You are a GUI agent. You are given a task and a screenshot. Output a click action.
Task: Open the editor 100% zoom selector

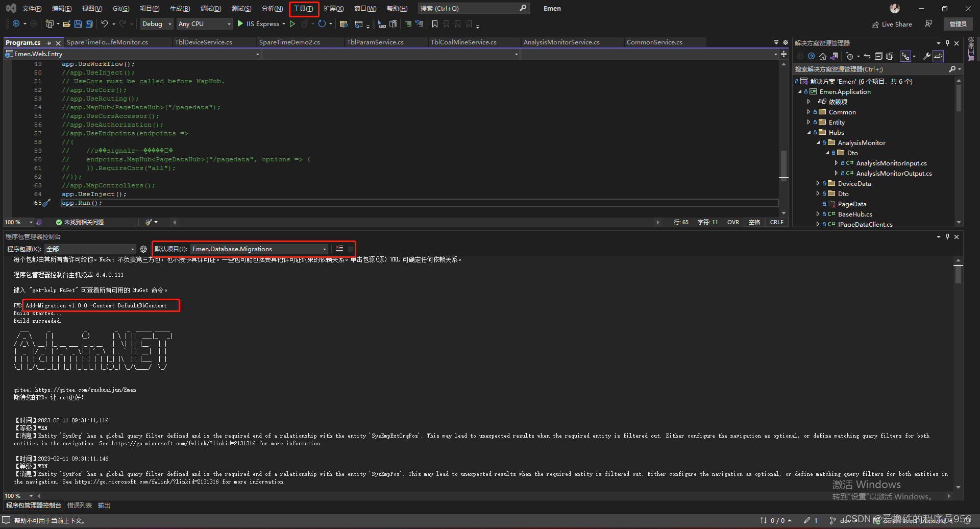[x=18, y=222]
